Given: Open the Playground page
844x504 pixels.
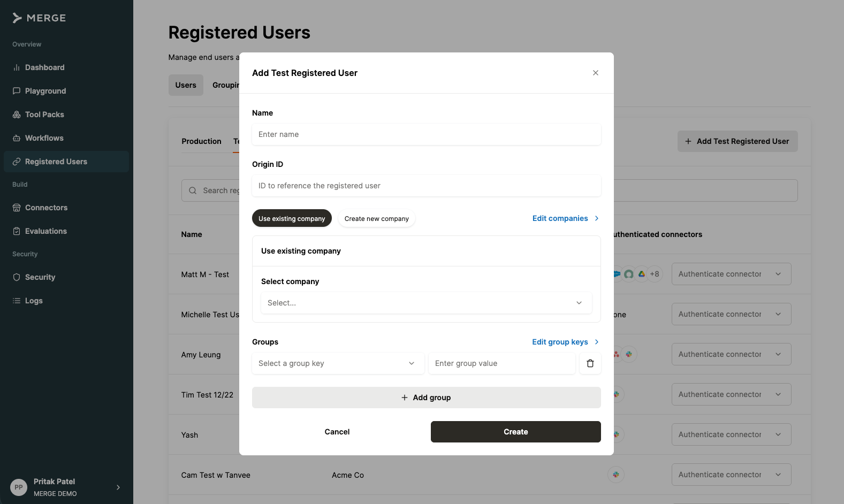Looking at the screenshot, I should click(x=66, y=91).
